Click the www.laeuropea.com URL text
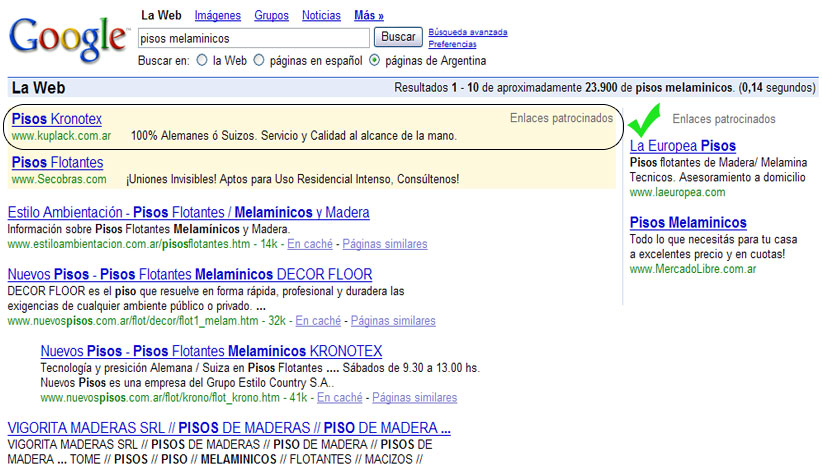Screen dimensions: 822x464 (x=677, y=192)
